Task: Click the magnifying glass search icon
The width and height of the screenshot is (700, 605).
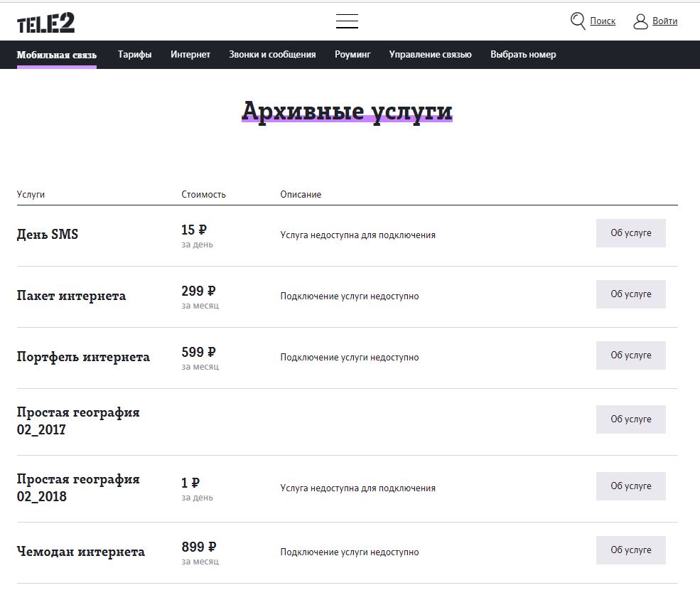Action: point(578,21)
